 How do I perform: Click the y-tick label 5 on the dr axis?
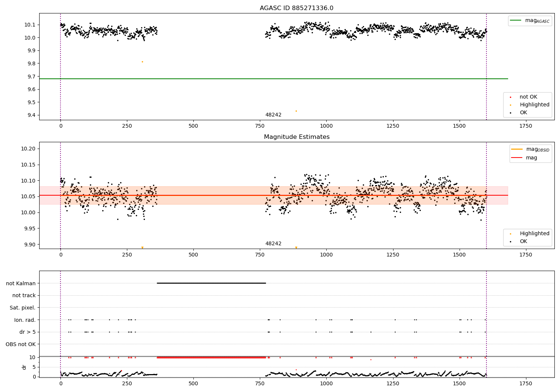click(34, 367)
